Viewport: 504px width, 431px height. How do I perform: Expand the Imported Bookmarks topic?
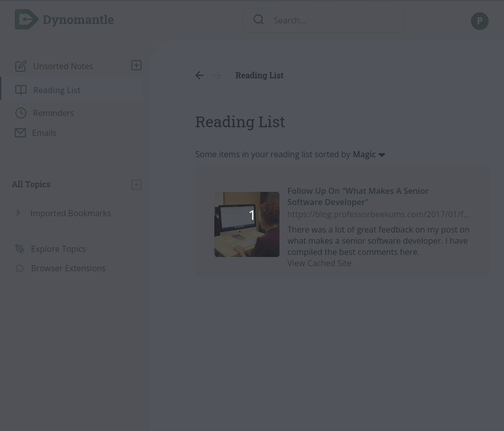pyautogui.click(x=18, y=213)
